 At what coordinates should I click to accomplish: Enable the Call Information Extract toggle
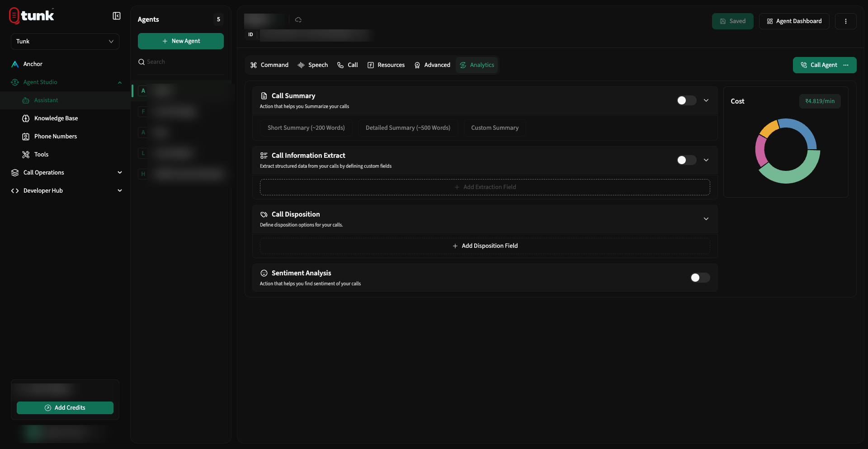point(686,160)
